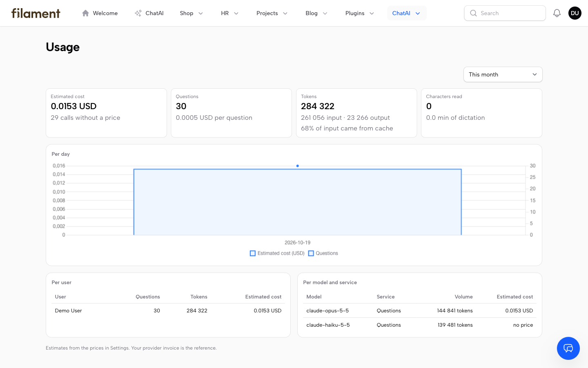588x368 pixels.
Task: Go to the Welcome page
Action: pos(100,13)
